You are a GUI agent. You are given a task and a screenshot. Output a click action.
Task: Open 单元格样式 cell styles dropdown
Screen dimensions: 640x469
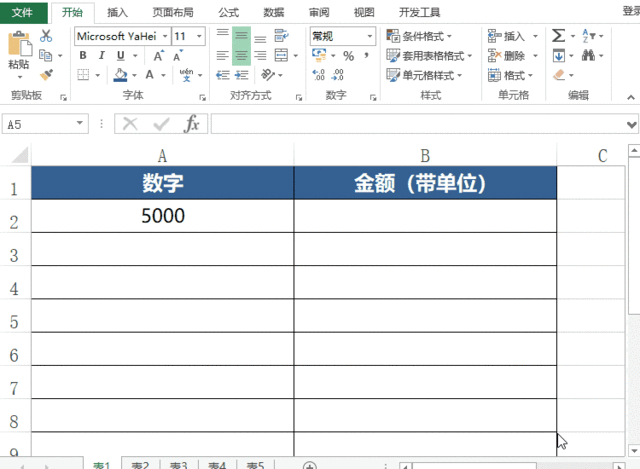pyautogui.click(x=424, y=75)
